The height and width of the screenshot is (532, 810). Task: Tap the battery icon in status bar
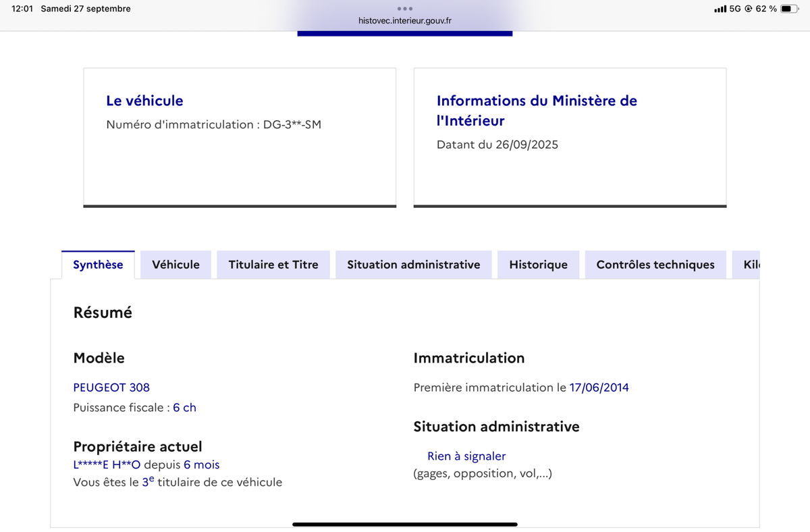click(x=790, y=9)
